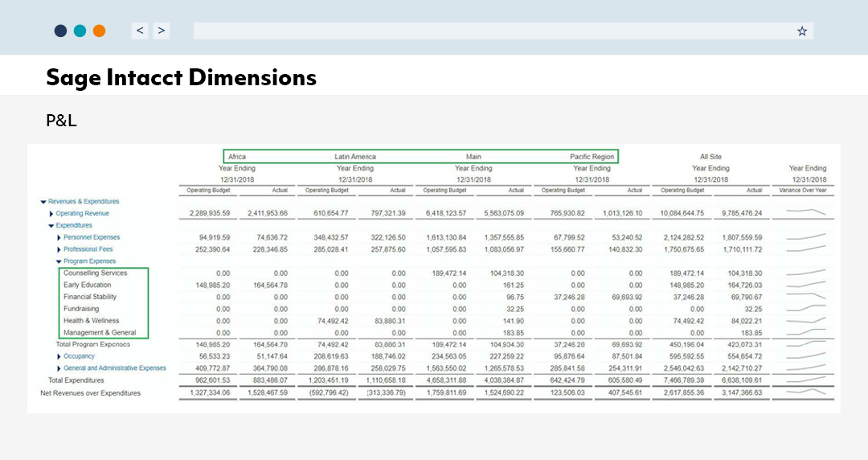
Task: Click the Variance Over Year header
Action: [803, 190]
